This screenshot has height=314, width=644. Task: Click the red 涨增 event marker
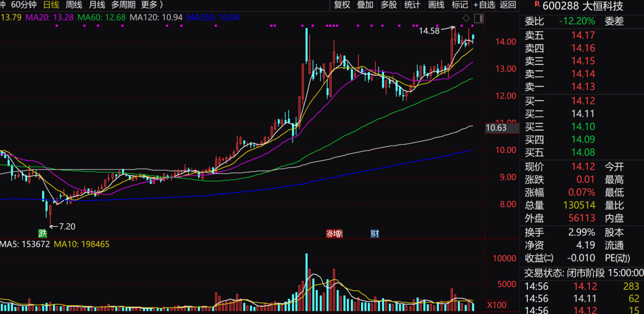334,234
